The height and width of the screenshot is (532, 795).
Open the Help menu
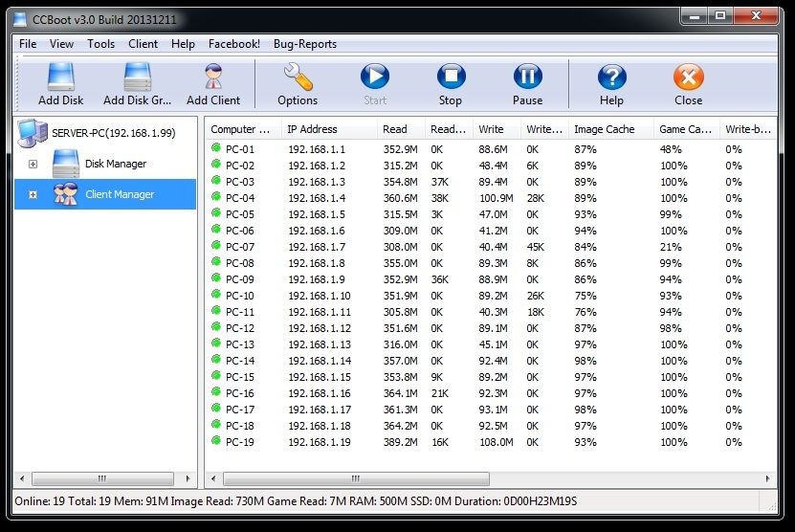183,44
